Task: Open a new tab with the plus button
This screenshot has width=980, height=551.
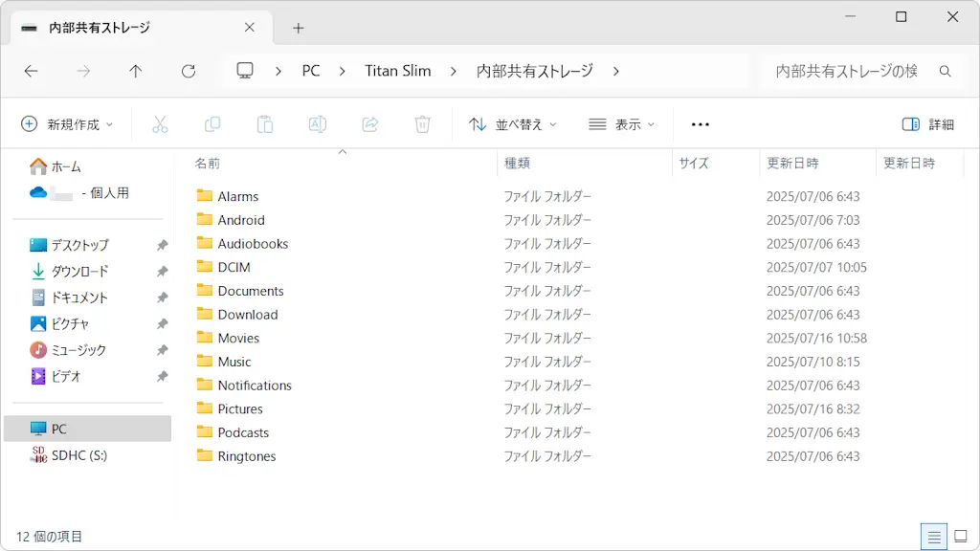Action: point(297,28)
